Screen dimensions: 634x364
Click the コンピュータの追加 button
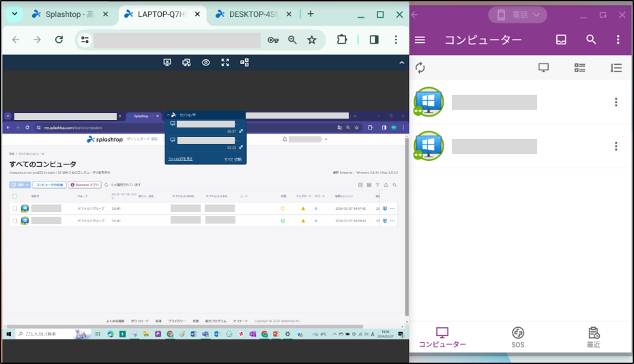tap(49, 185)
